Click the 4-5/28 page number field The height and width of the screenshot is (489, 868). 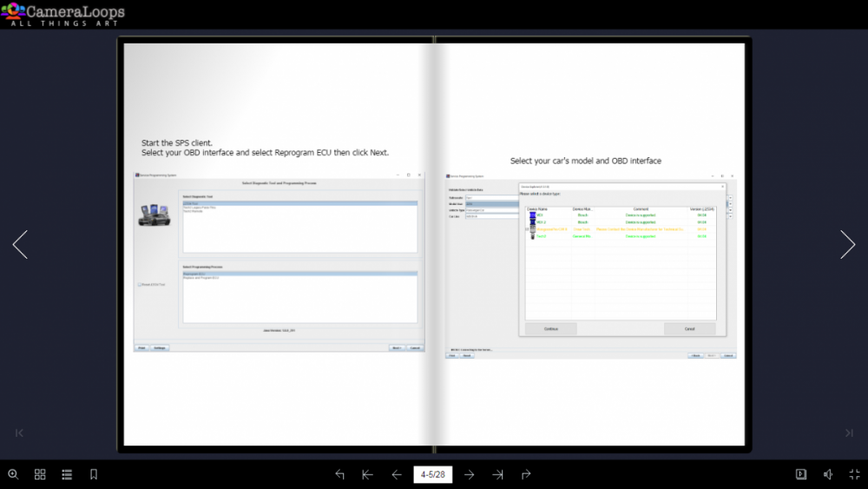coord(433,474)
